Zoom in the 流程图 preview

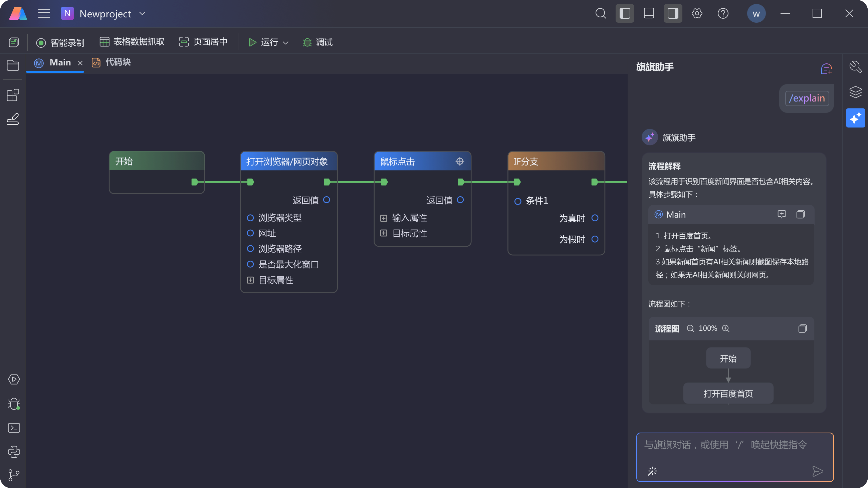click(726, 328)
